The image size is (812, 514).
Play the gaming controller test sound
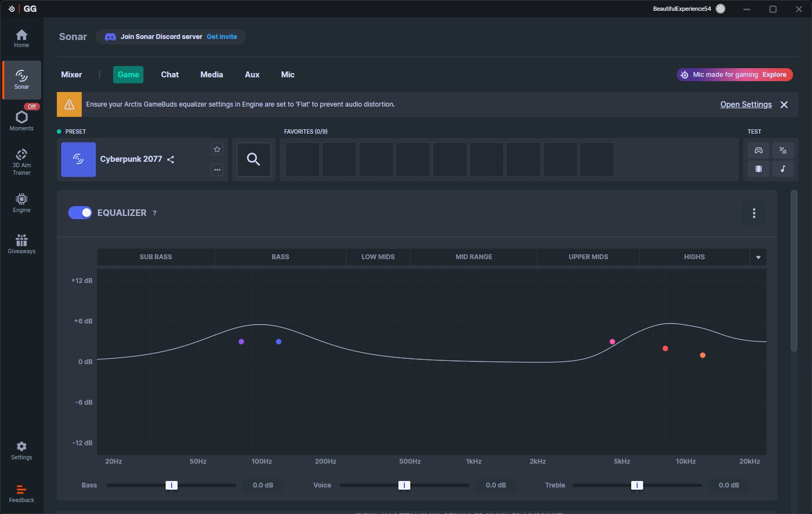coord(758,150)
